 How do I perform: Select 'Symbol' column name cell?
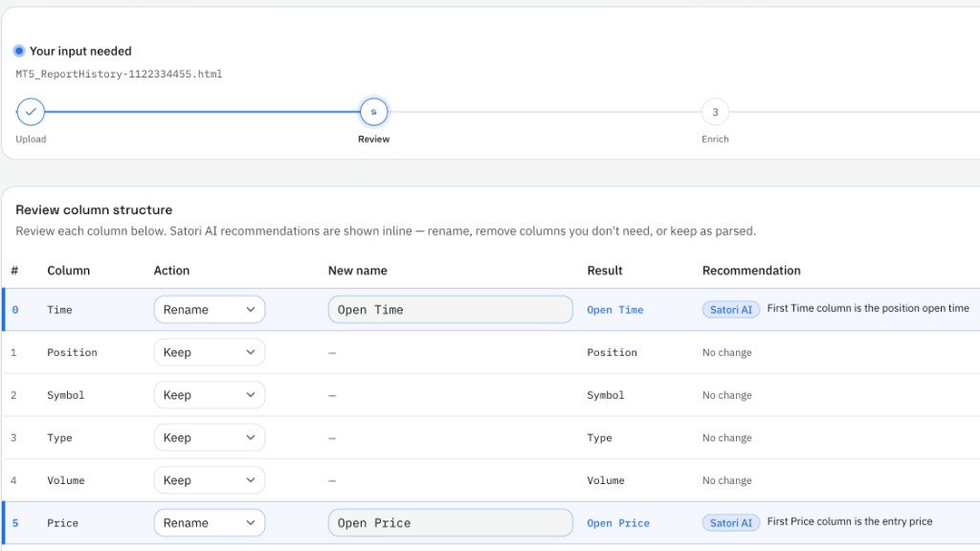pyautogui.click(x=66, y=395)
